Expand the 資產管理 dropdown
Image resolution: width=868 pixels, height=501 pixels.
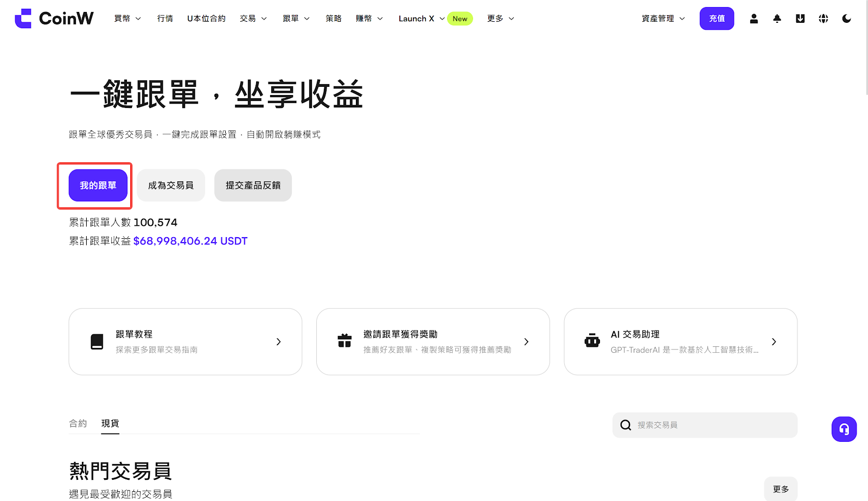point(663,18)
